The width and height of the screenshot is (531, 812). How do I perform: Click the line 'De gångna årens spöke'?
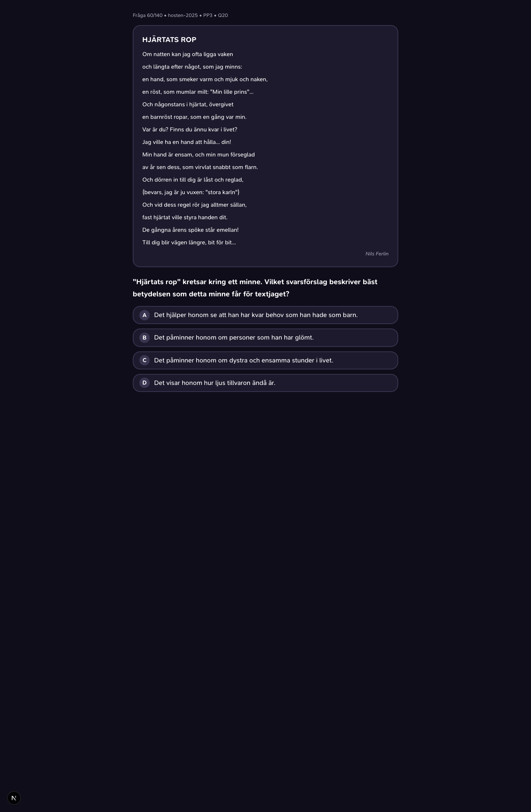190,230
